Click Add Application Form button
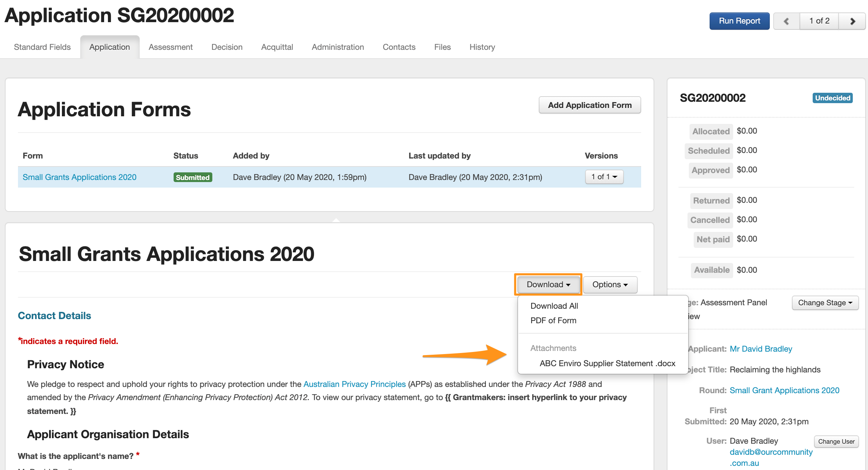Screen dimensions: 868x470 [589, 105]
